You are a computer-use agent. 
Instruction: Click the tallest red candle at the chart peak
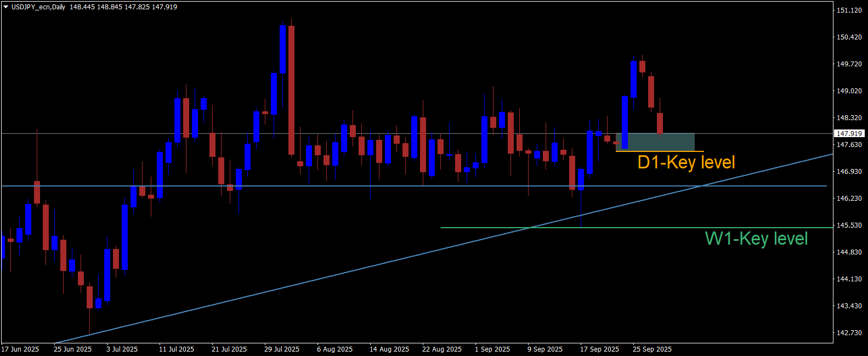pyautogui.click(x=291, y=90)
